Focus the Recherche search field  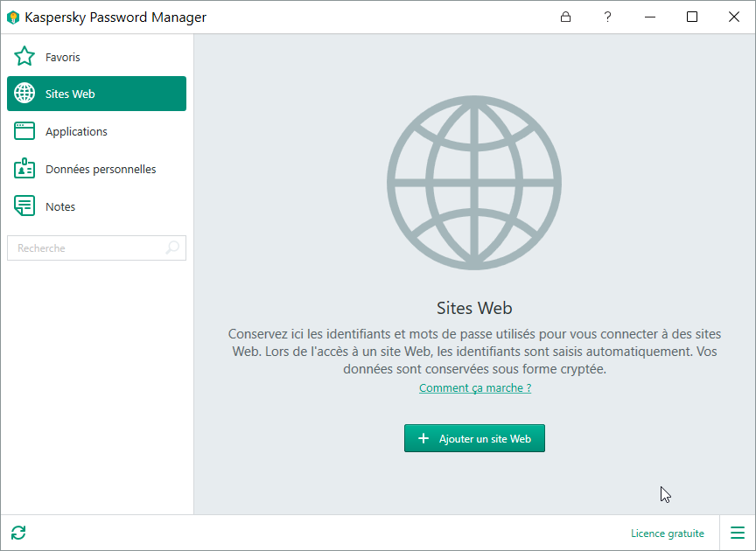click(96, 248)
